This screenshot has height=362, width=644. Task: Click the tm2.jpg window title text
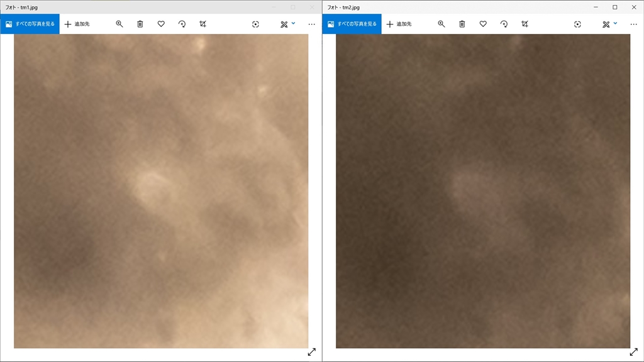pos(343,8)
